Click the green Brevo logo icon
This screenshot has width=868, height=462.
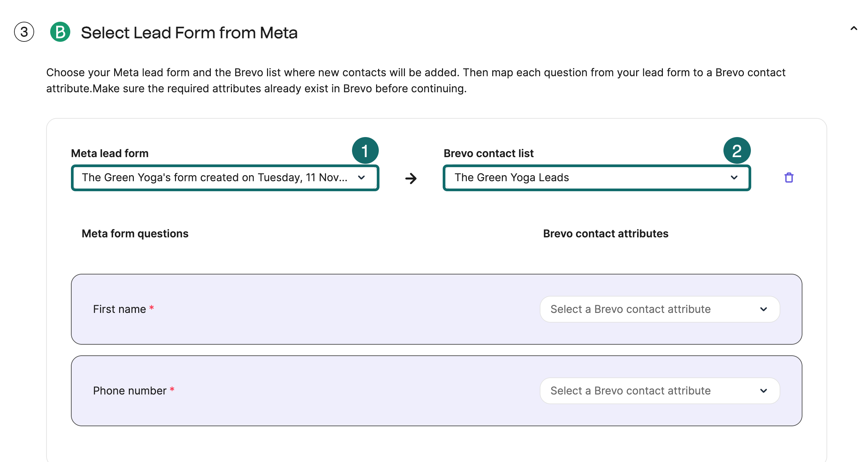point(60,32)
